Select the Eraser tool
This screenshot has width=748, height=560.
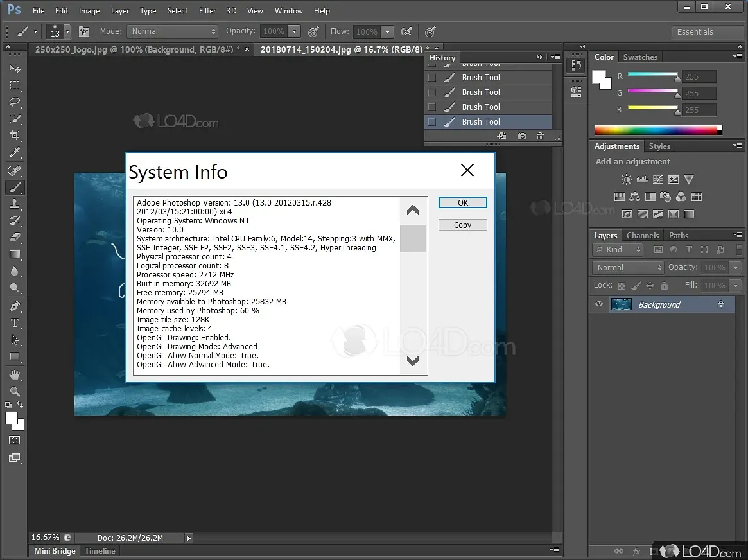click(15, 238)
